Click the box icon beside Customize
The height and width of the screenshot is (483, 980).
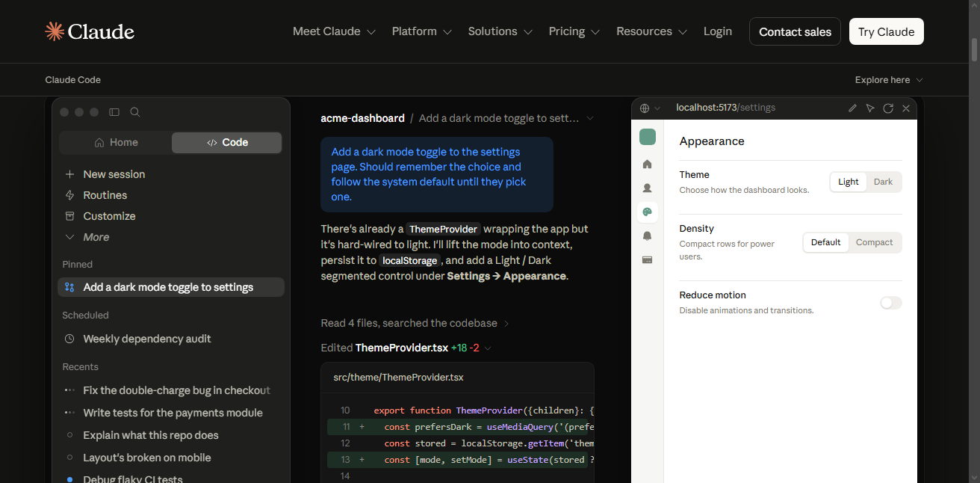pyautogui.click(x=70, y=216)
